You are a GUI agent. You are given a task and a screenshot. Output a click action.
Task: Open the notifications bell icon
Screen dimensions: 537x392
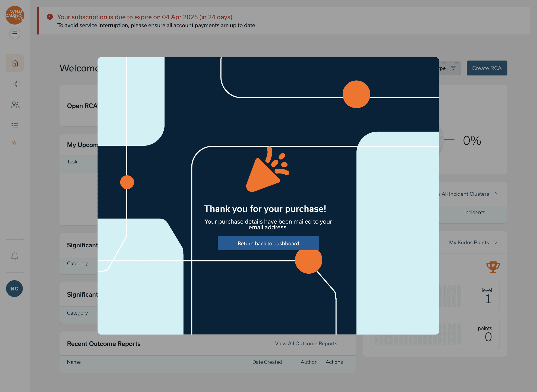click(x=15, y=256)
